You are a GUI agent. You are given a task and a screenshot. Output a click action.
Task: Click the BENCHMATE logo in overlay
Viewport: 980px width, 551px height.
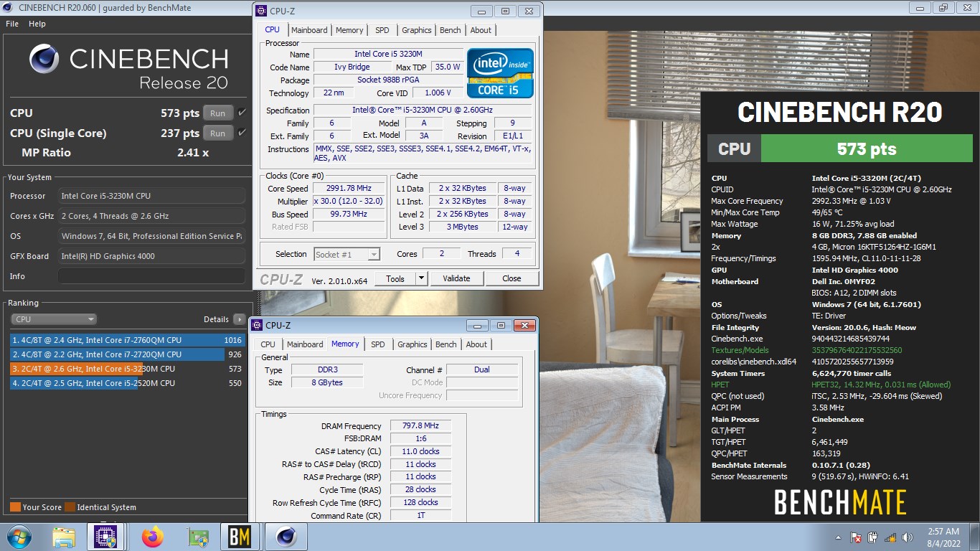(x=840, y=502)
